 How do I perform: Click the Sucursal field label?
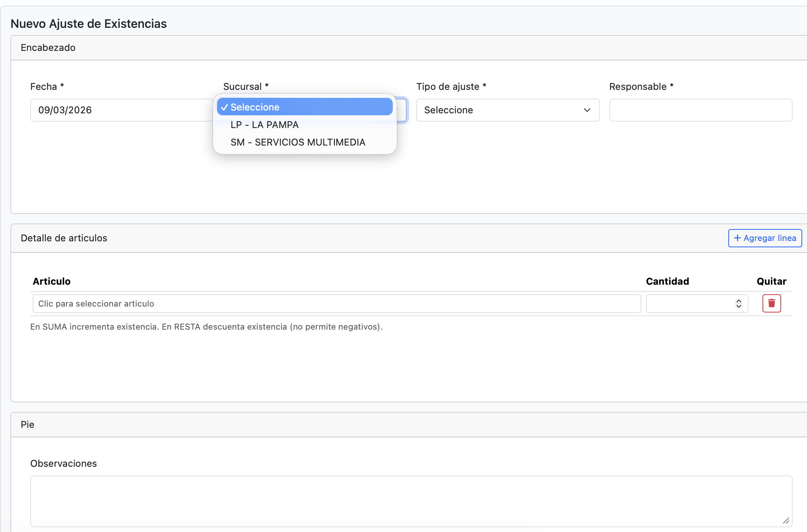click(x=242, y=87)
